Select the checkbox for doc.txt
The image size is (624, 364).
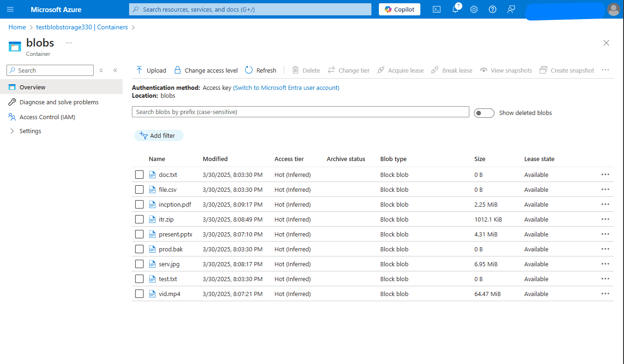(139, 175)
